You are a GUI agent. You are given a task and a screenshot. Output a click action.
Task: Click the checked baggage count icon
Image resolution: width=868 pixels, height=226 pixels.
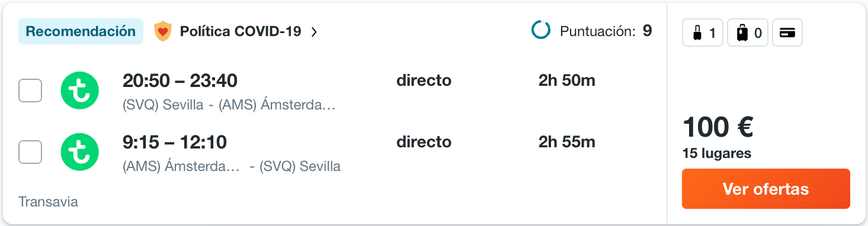tap(748, 33)
